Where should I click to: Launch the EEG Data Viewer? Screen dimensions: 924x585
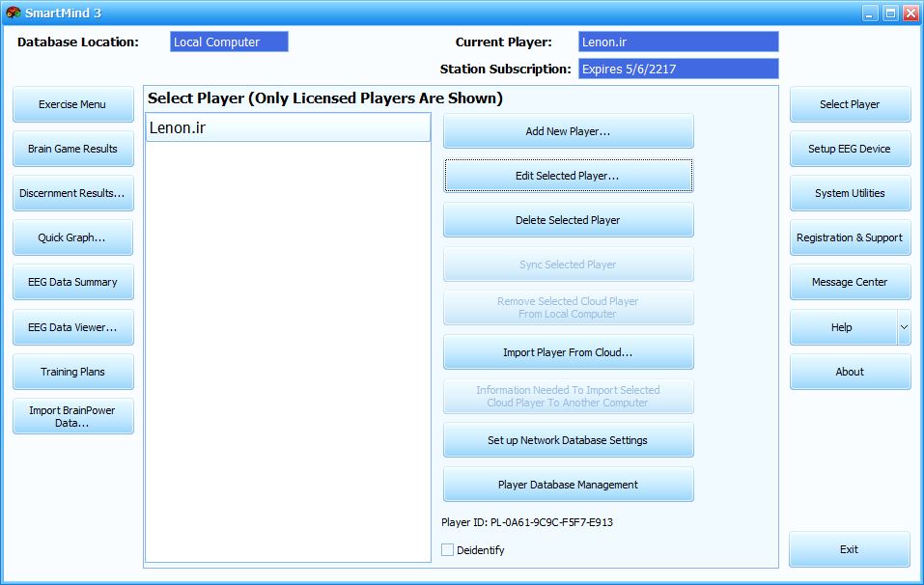pyautogui.click(x=72, y=327)
